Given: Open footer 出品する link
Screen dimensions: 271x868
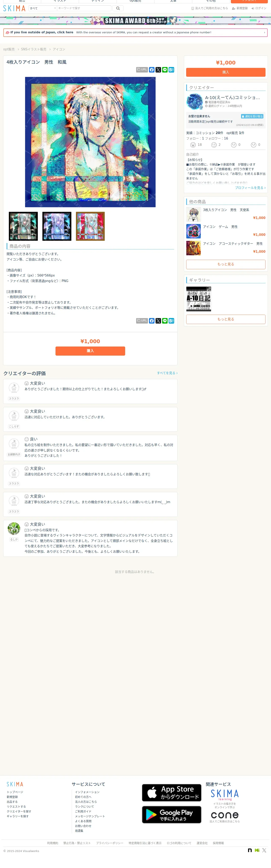Looking at the screenshot, I should click(x=12, y=802).
